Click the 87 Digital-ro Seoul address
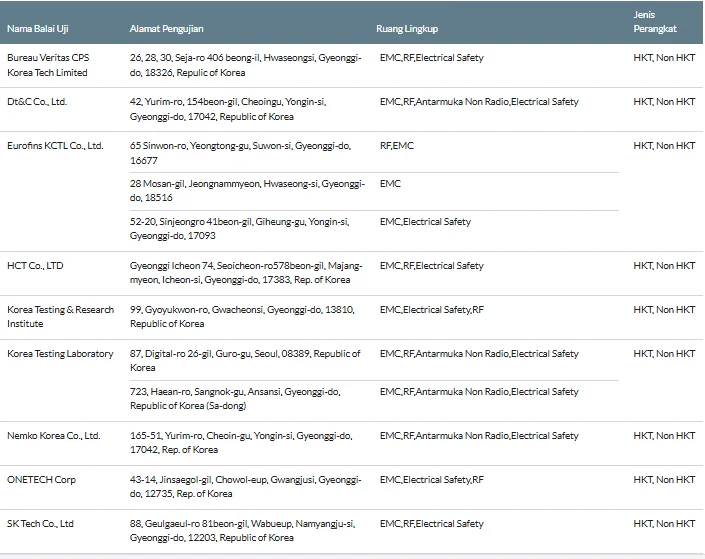 [245, 360]
